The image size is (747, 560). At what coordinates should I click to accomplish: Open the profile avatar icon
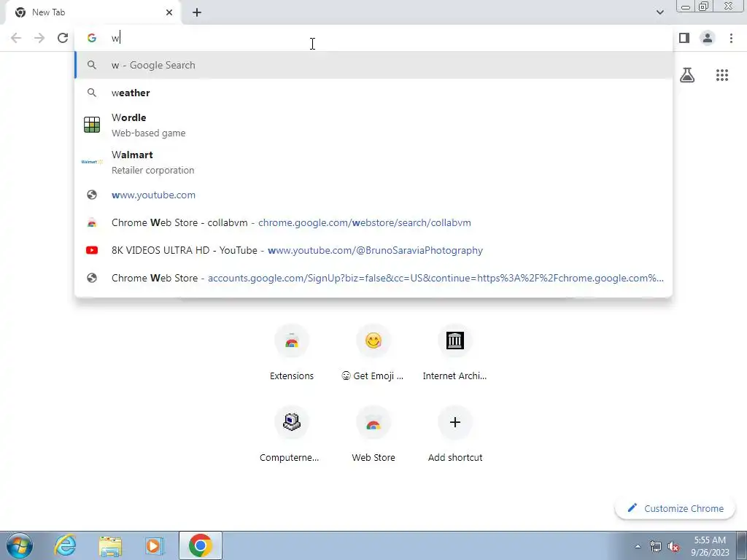tap(708, 38)
